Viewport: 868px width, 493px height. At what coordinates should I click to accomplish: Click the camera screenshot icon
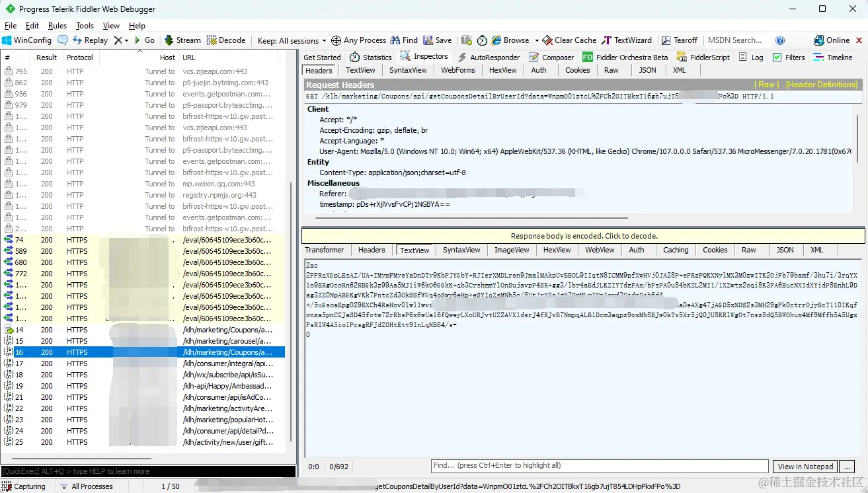click(467, 40)
